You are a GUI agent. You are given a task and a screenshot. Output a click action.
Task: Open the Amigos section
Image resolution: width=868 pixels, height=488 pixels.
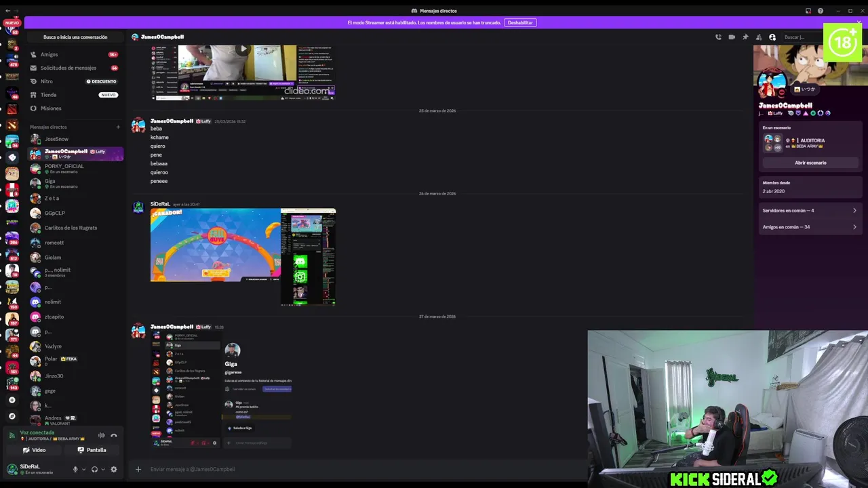(75, 54)
